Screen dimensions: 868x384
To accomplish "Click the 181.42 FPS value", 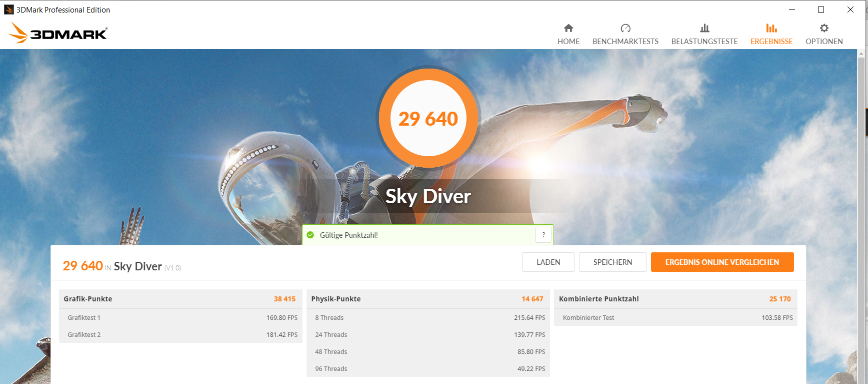I will pos(282,334).
